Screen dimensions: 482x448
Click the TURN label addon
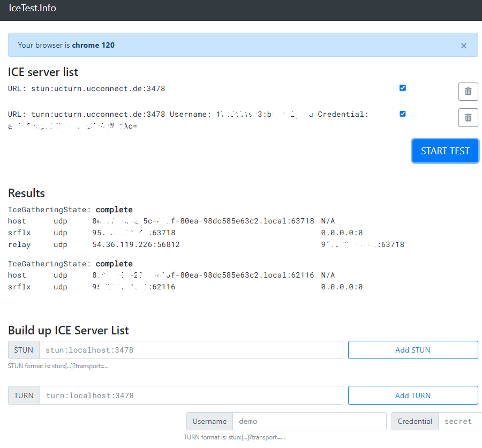click(x=24, y=395)
